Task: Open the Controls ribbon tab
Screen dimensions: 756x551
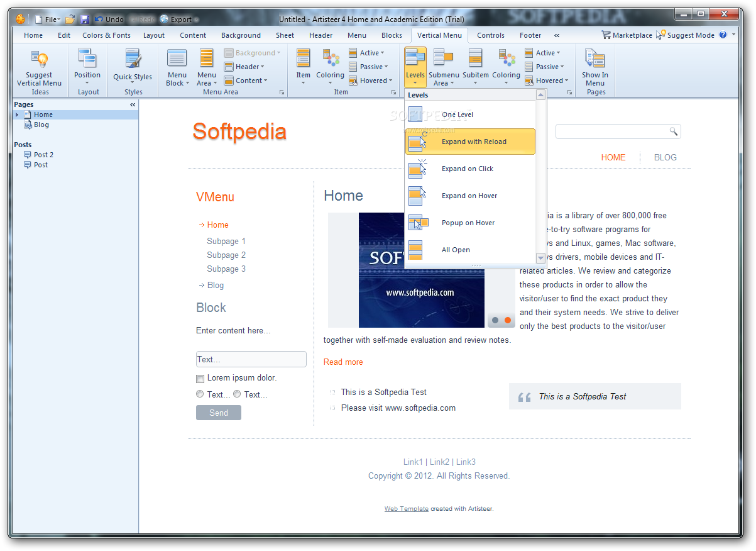Action: coord(491,35)
